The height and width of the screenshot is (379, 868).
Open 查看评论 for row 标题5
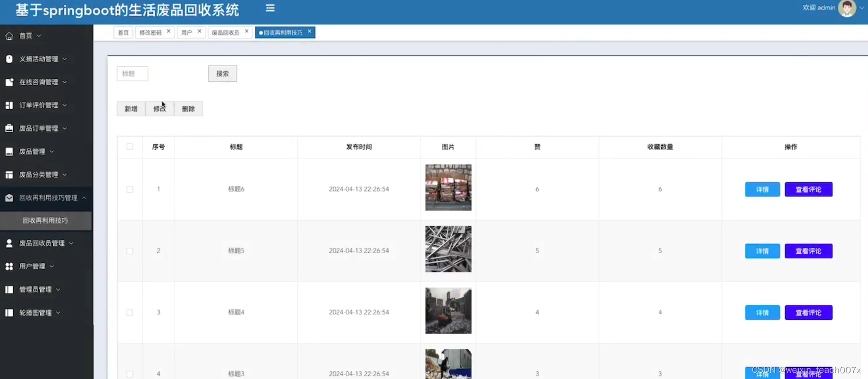click(809, 251)
